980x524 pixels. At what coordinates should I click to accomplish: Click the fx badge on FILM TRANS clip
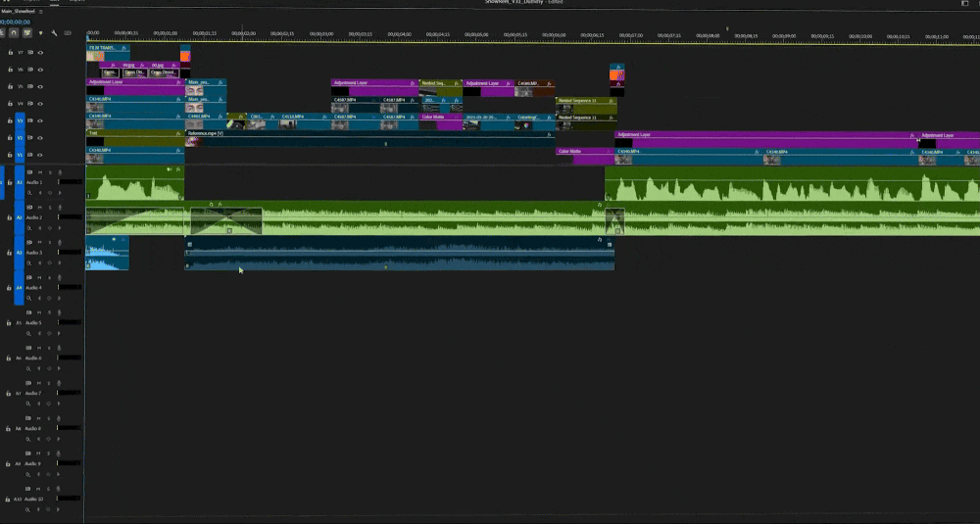click(x=123, y=47)
